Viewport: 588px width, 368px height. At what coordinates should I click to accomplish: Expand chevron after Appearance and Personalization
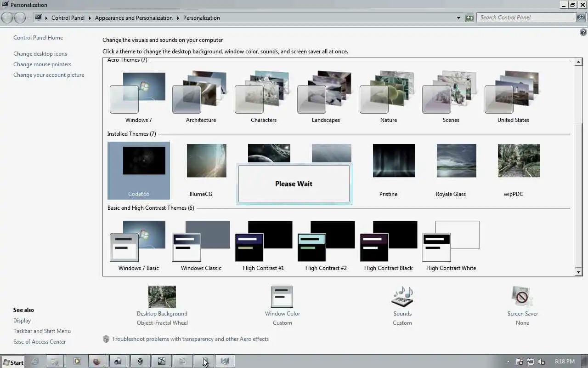tap(178, 18)
